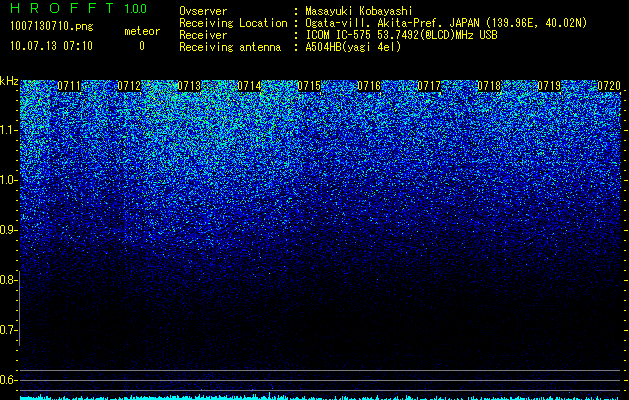Viewport: 629px width, 400px height.
Task: Click the 1.0 kHz axis label
Action: [8, 180]
